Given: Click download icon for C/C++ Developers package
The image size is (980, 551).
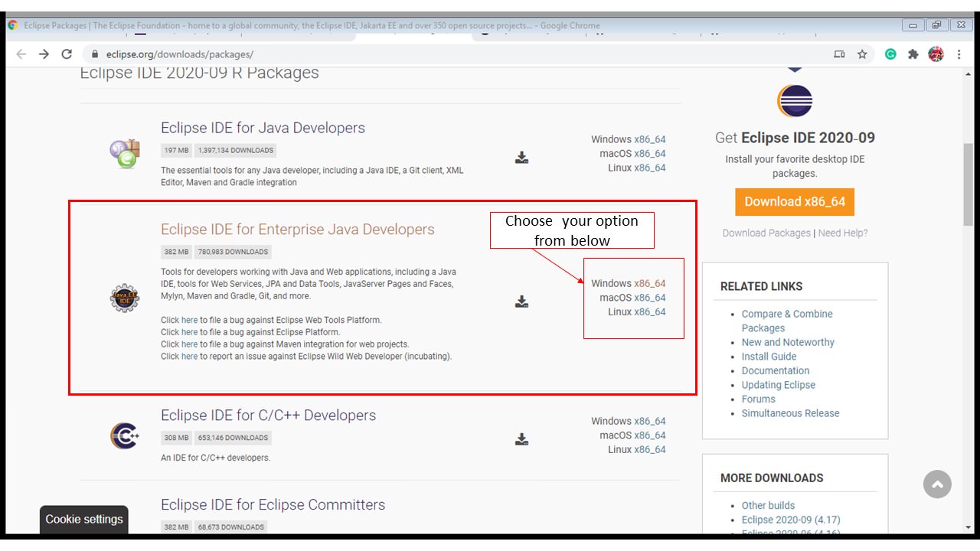Looking at the screenshot, I should 521,439.
